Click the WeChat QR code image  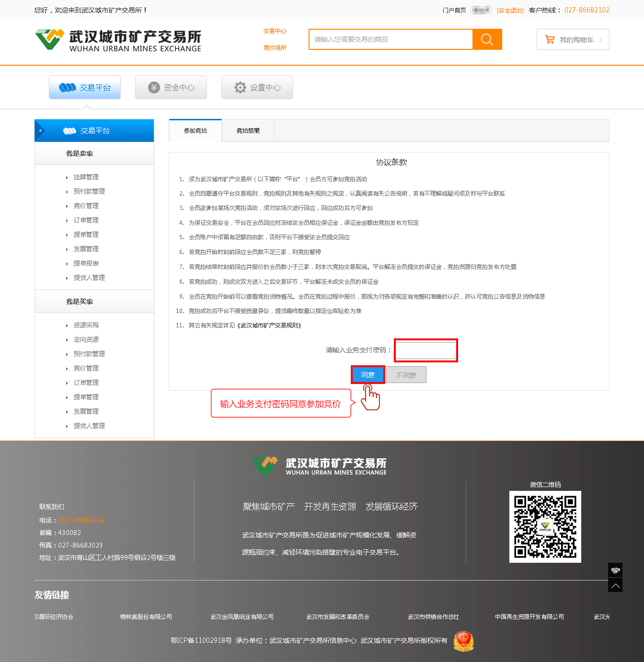pos(545,527)
